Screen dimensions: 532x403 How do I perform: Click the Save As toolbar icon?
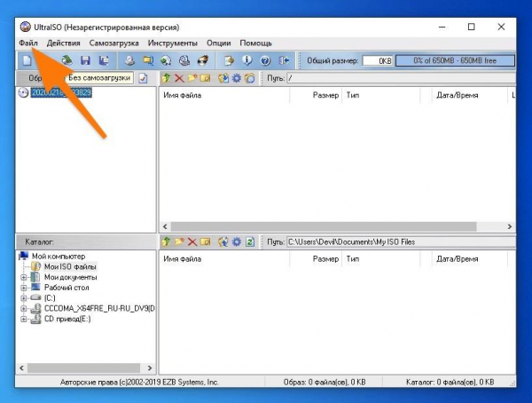(x=104, y=60)
